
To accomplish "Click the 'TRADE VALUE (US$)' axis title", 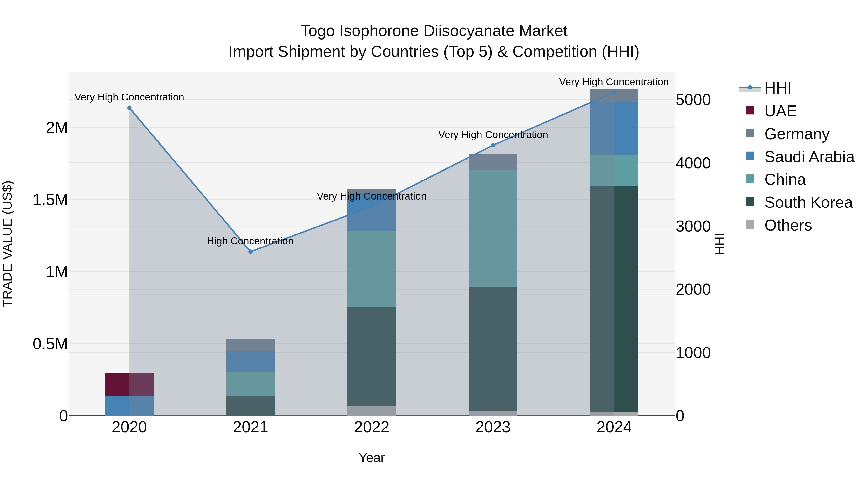I will tap(7, 244).
